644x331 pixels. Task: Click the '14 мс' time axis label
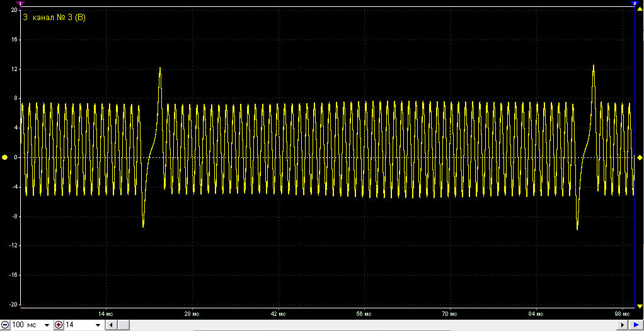[x=106, y=314]
